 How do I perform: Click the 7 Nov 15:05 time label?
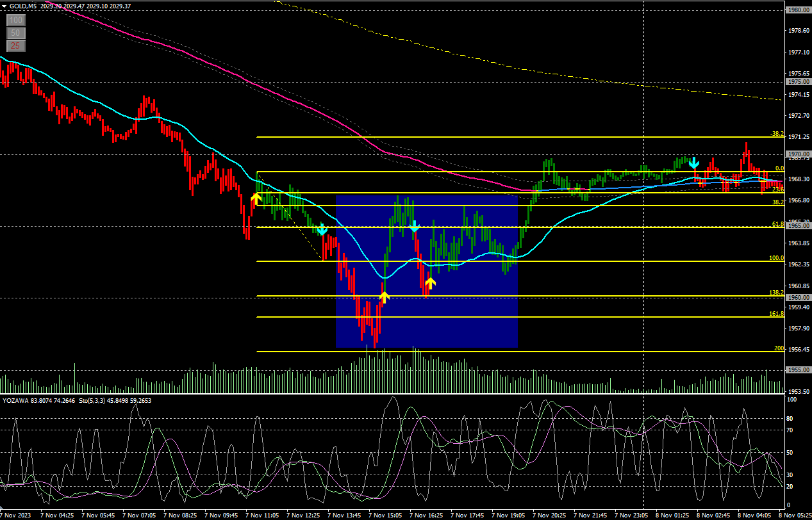click(386, 515)
